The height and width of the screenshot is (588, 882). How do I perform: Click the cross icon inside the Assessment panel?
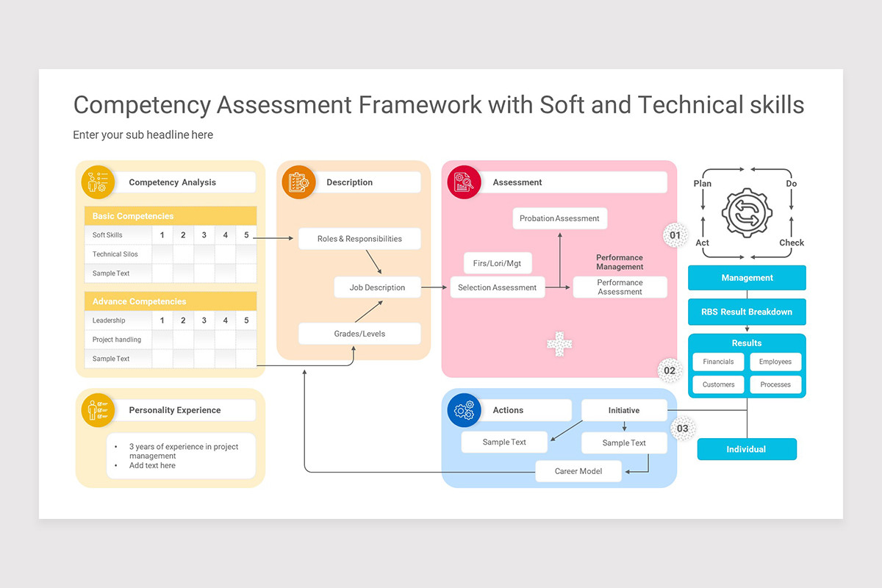pyautogui.click(x=559, y=343)
